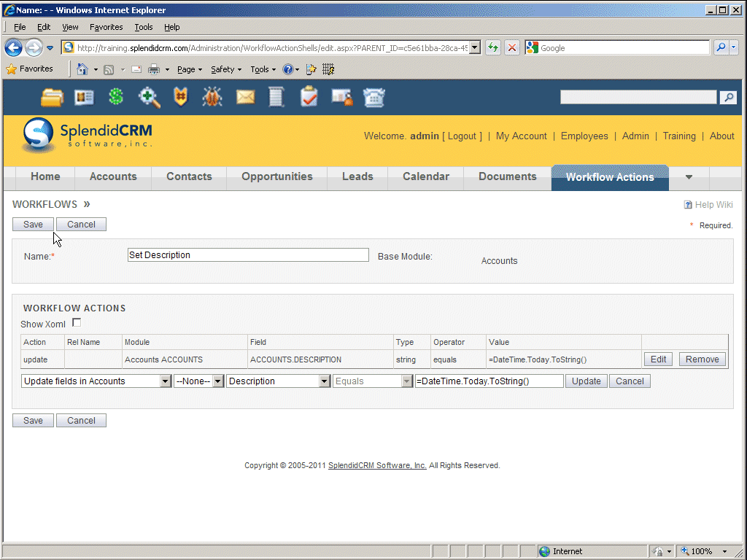The width and height of the screenshot is (747, 560).
Task: Click the bug tracker shortcut icon
Action: pyautogui.click(x=212, y=97)
